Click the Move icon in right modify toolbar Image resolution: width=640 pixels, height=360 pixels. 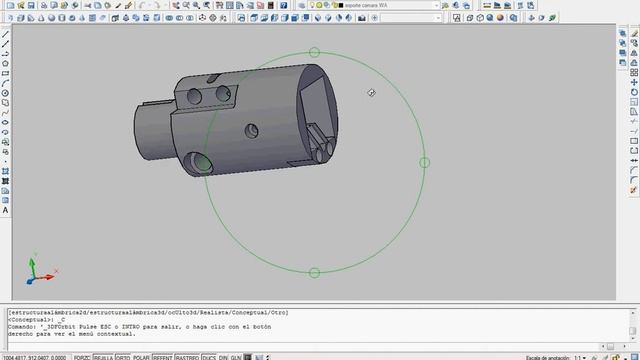click(634, 82)
